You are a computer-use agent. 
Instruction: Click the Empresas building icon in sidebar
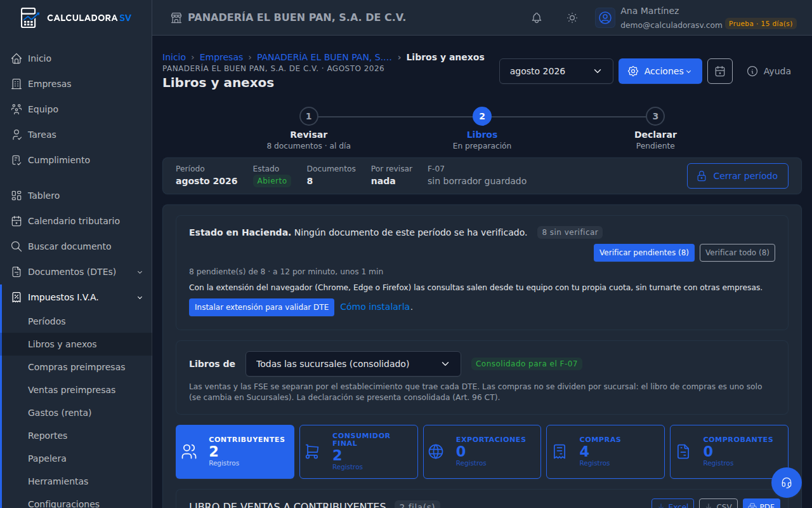[16, 84]
